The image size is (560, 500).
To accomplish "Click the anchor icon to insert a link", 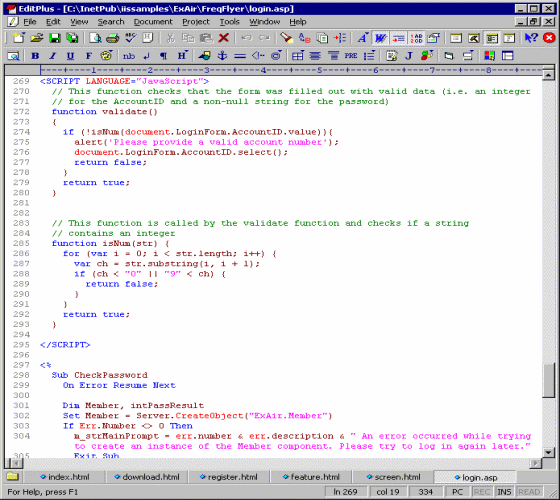I will pyautogui.click(x=222, y=56).
